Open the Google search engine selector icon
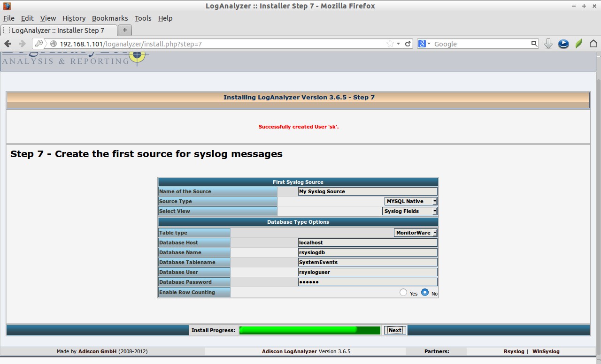Viewport: 601px width, 364px height. (x=424, y=44)
